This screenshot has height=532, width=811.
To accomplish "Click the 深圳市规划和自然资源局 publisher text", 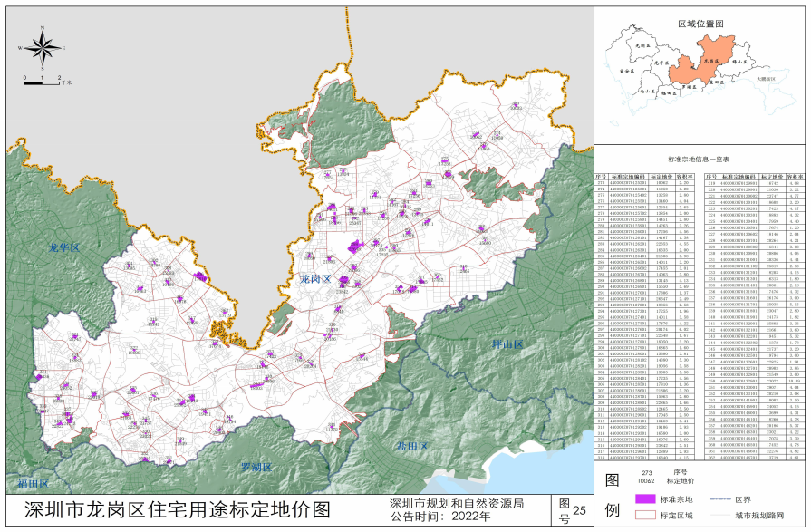I will tap(456, 502).
